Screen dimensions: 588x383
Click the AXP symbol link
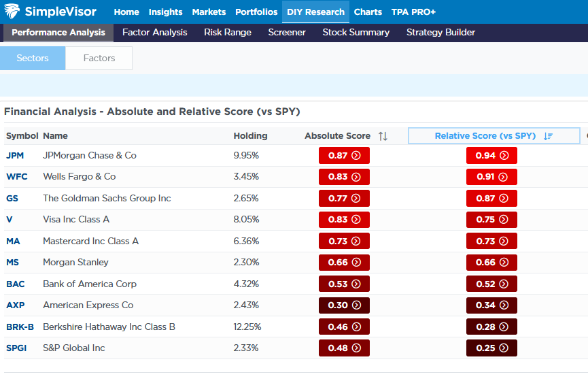click(16, 305)
